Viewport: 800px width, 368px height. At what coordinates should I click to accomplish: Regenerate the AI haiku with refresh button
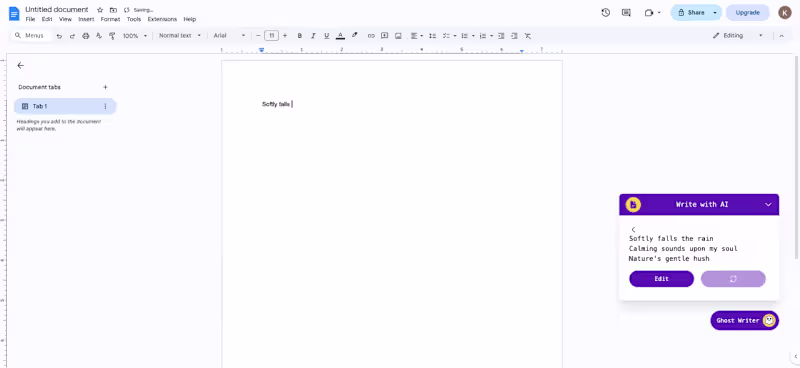(733, 279)
